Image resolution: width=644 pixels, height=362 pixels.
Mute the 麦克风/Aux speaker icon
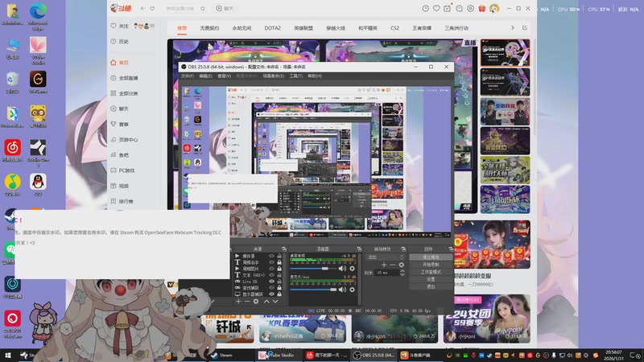pos(342,290)
